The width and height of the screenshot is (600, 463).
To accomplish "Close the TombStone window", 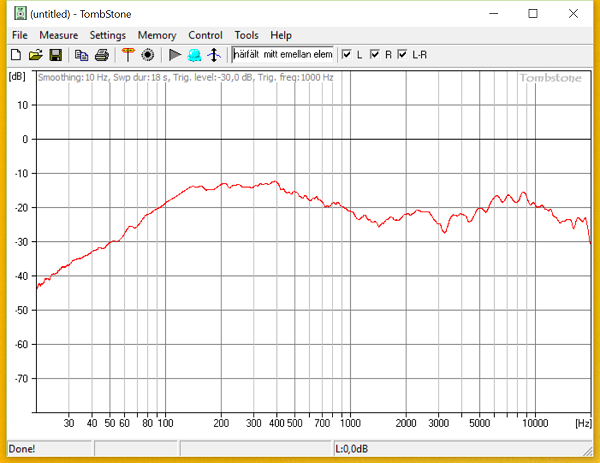I will click(573, 14).
